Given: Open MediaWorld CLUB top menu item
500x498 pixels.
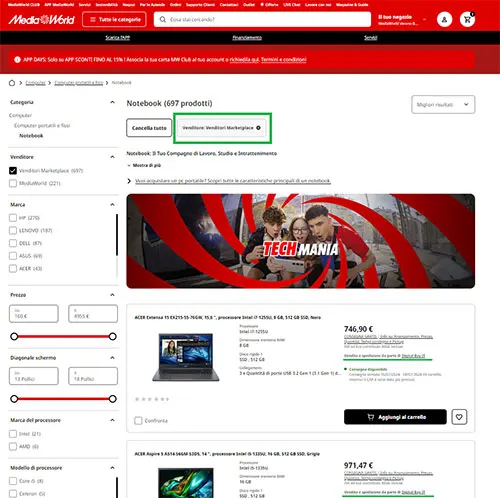Looking at the screenshot, I should (x=24, y=5).
